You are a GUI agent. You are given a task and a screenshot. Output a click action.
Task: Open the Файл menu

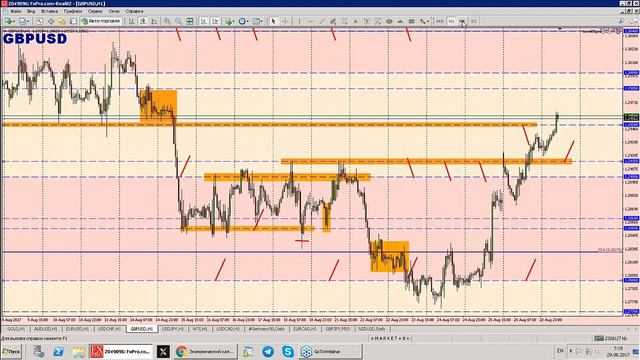[x=16, y=11]
